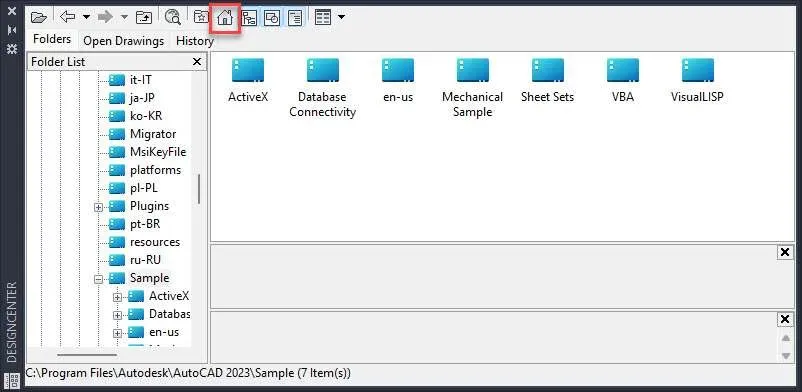The width and height of the screenshot is (802, 392).
Task: Select the Plugins folder in tree
Action: pyautogui.click(x=139, y=206)
